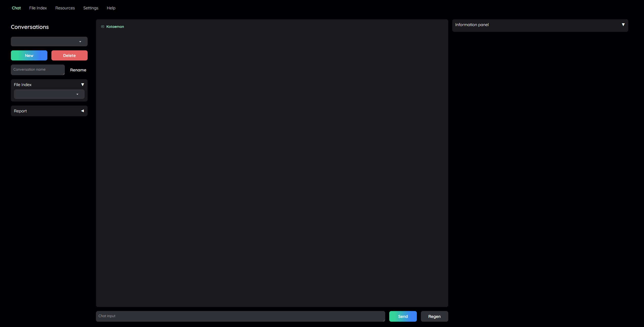Open the File Index tab

[x=38, y=8]
